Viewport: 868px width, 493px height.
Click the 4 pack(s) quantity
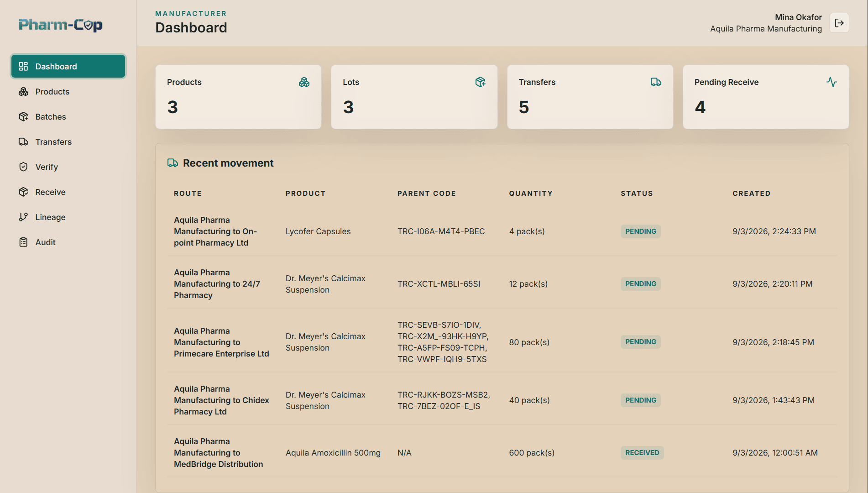coord(527,231)
